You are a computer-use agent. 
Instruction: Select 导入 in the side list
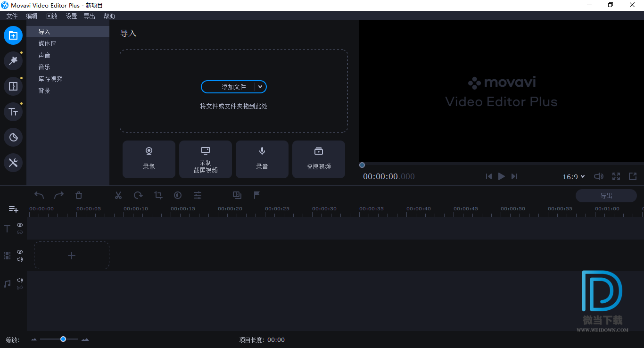pyautogui.click(x=68, y=32)
